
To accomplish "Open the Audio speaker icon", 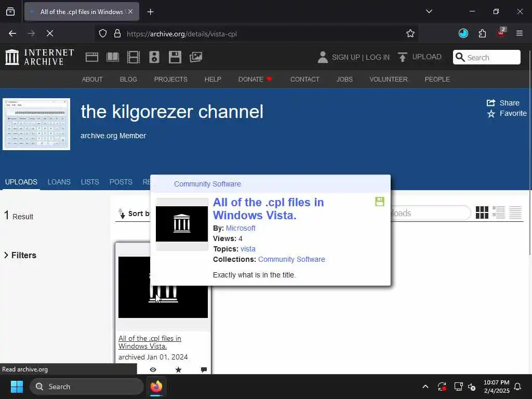I will (154, 57).
